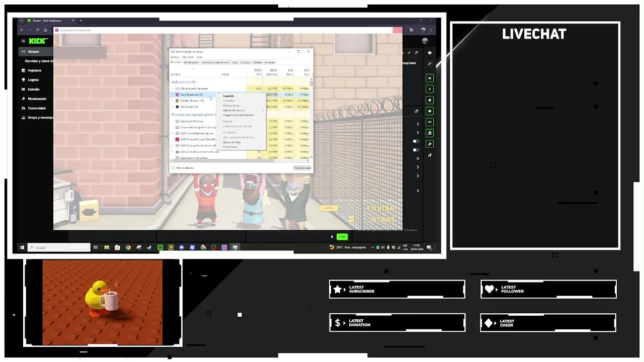Open the browser home page
The height and width of the screenshot is (362, 644).
pos(45,30)
